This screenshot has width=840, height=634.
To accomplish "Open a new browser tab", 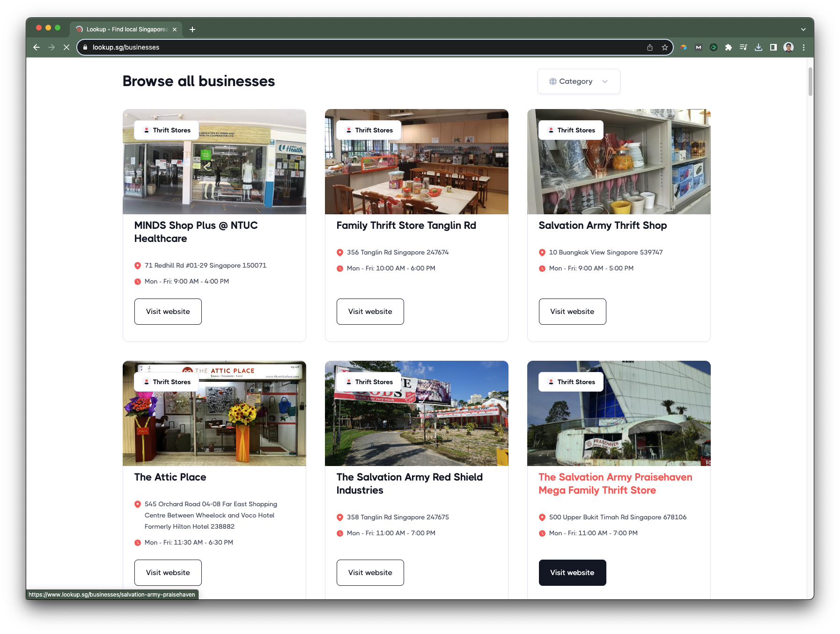I will click(x=192, y=29).
